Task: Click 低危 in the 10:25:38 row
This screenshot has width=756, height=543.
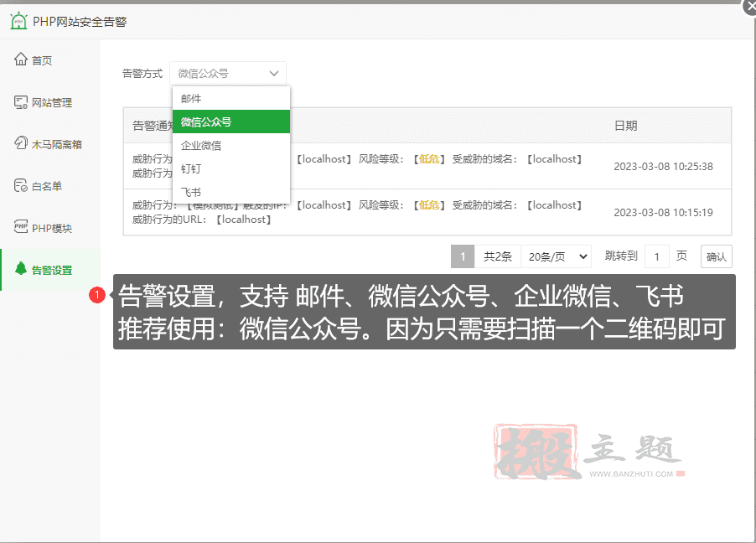Action: pos(428,159)
